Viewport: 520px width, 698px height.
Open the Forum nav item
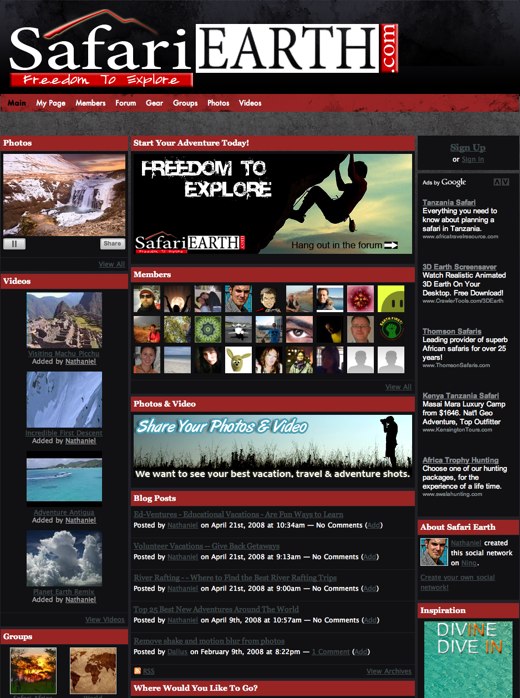(x=126, y=103)
